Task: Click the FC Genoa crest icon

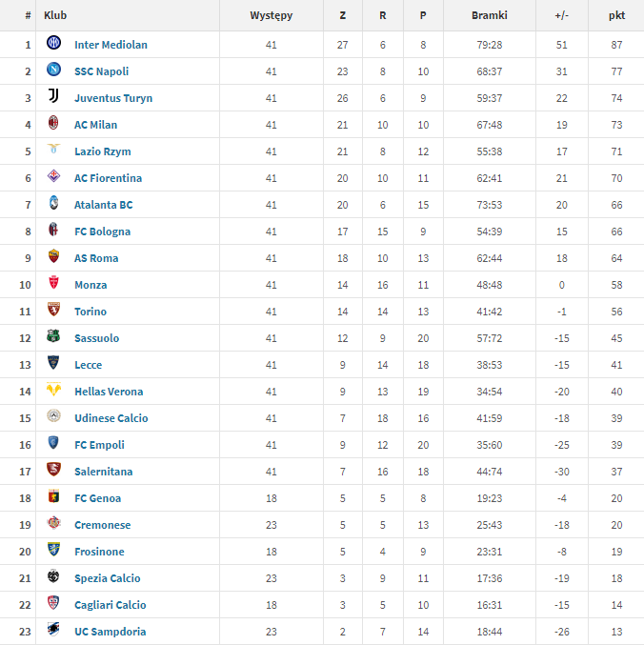Action: point(54,496)
